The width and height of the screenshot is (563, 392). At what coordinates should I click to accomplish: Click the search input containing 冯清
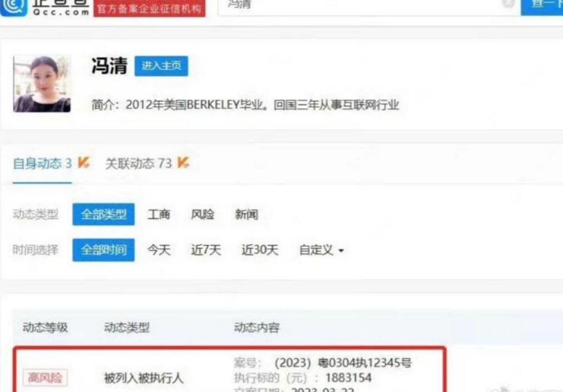tap(359, 6)
